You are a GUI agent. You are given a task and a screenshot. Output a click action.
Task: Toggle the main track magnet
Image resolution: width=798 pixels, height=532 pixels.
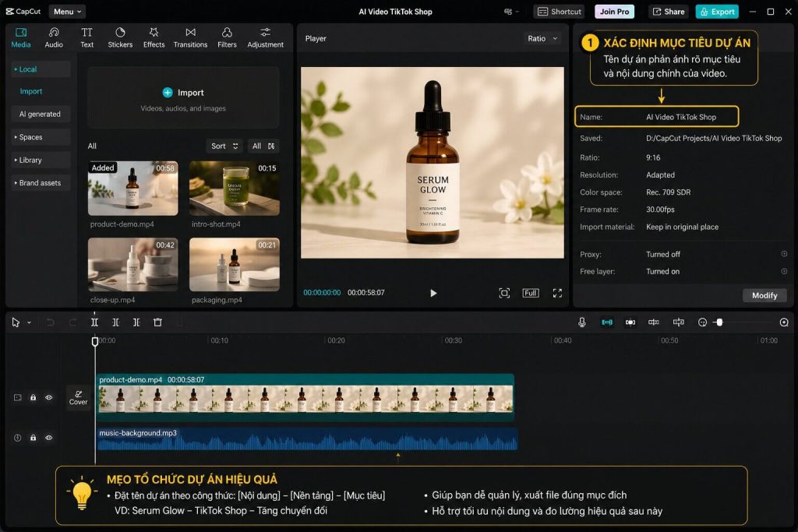tap(606, 322)
